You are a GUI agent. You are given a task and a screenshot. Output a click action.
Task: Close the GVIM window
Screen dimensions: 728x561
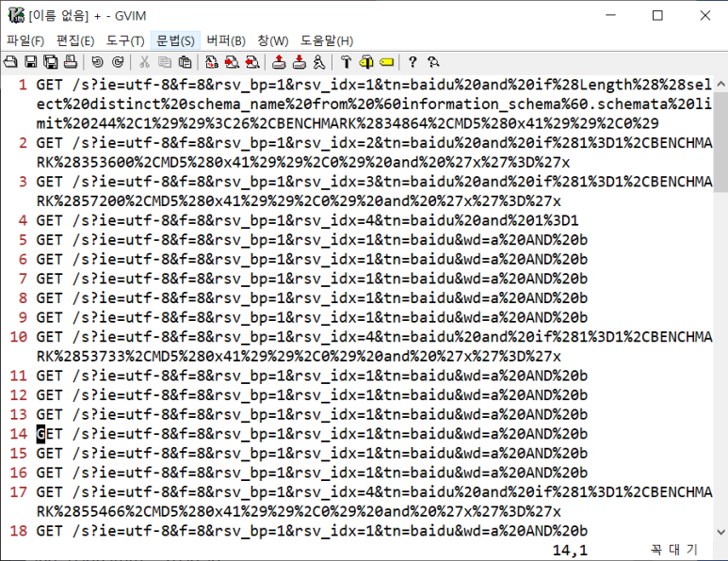click(705, 16)
